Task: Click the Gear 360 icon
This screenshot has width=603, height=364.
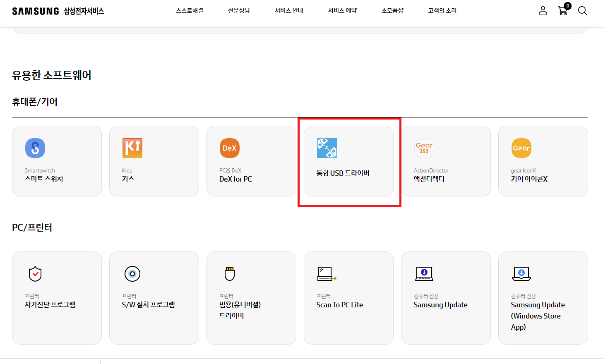Action: point(424,148)
